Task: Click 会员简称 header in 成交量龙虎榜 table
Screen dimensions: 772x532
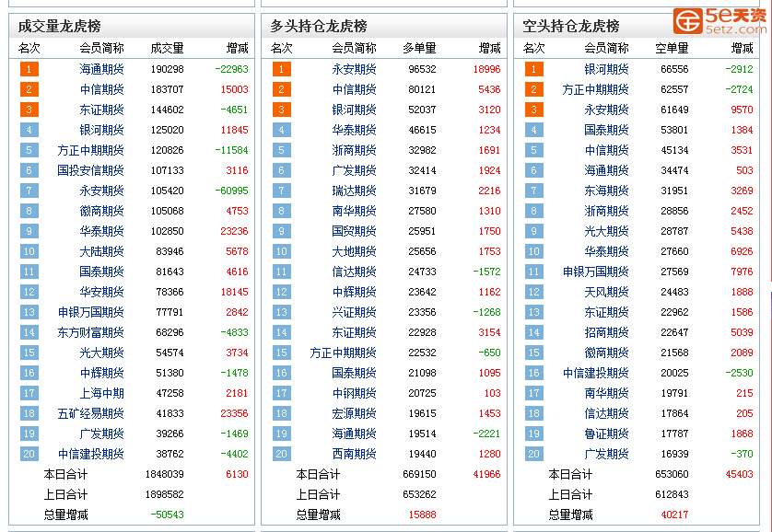Action: [x=102, y=48]
